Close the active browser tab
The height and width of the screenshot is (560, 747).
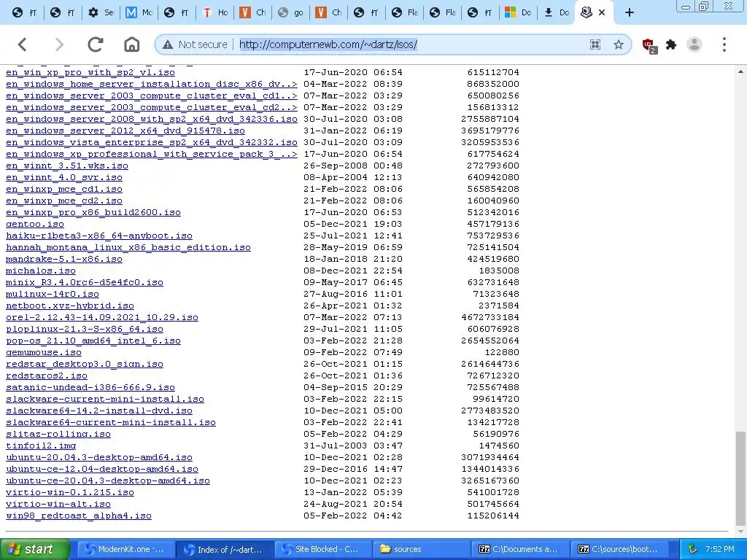(x=602, y=12)
